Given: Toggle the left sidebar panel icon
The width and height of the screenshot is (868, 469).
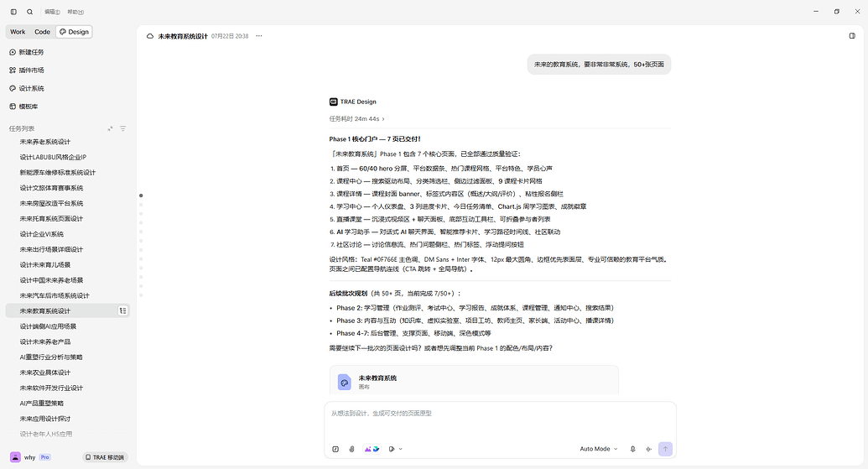Looking at the screenshot, I should pos(13,12).
